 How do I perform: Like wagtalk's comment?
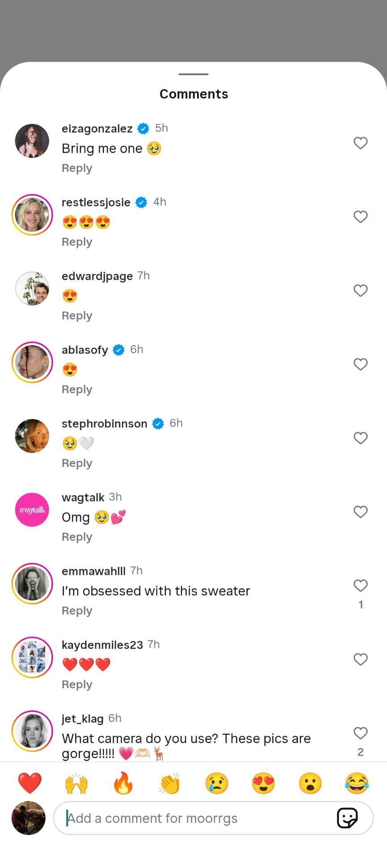(x=361, y=512)
